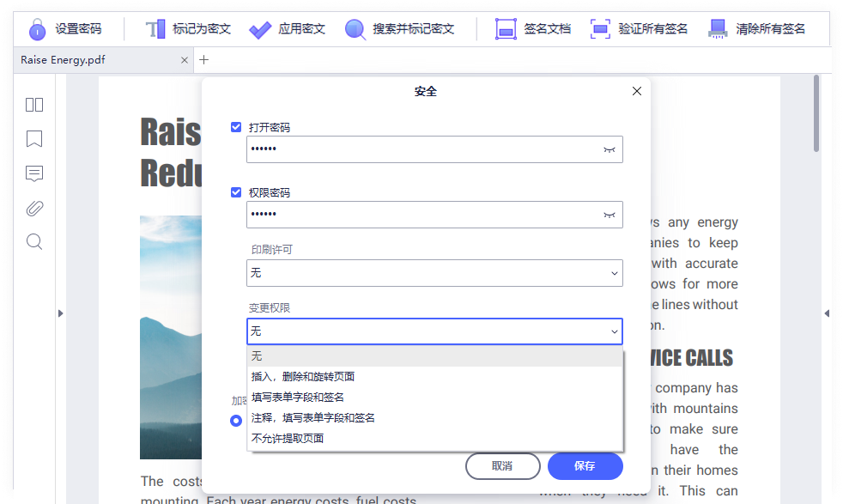Viewport: 843px width, 504px height.
Task: Click the 保存 button to save settings
Action: (x=585, y=466)
